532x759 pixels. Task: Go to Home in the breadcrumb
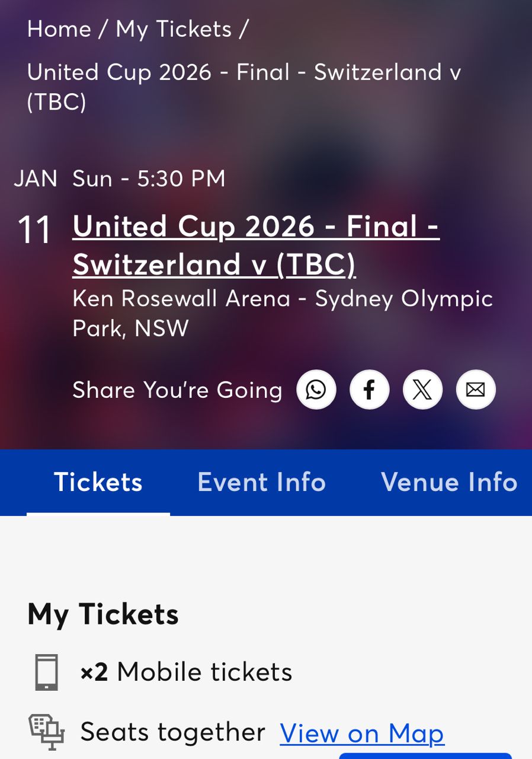click(x=59, y=29)
